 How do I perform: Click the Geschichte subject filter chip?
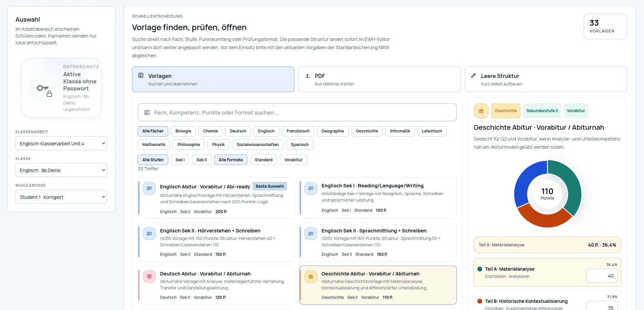click(x=367, y=131)
